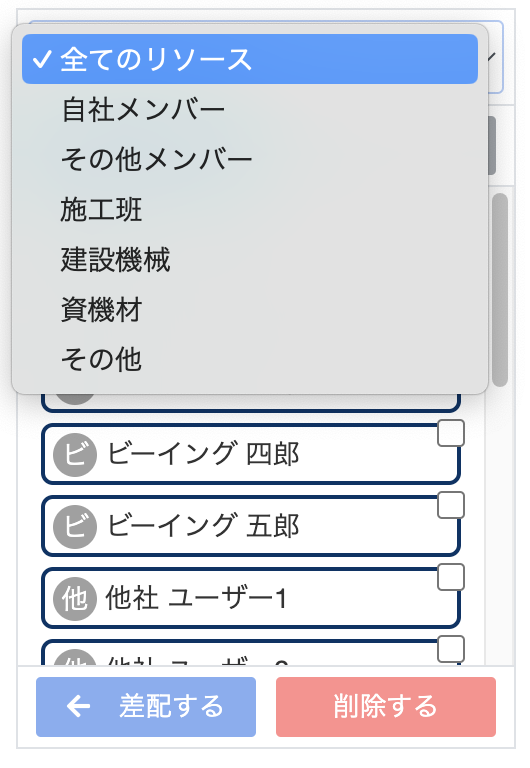Pick 資機材 from the dropdown options
Image resolution: width=530 pixels, height=768 pixels.
pyautogui.click(x=250, y=309)
